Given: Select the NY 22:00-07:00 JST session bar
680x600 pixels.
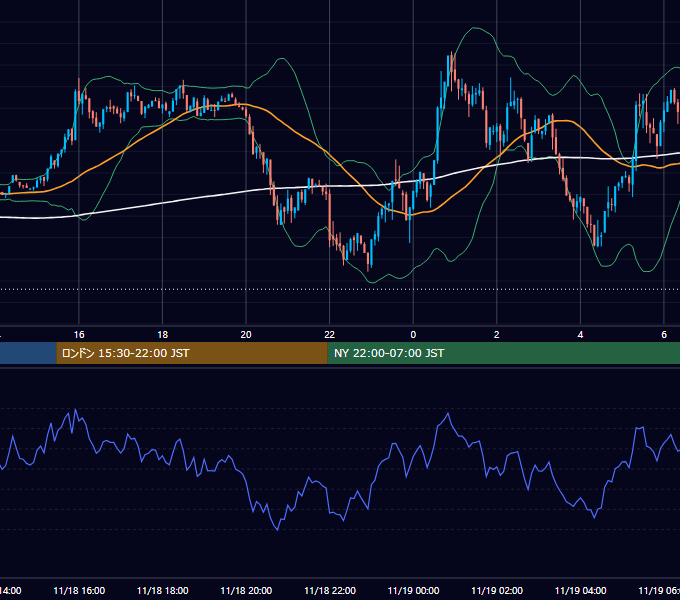Looking at the screenshot, I should (x=503, y=353).
